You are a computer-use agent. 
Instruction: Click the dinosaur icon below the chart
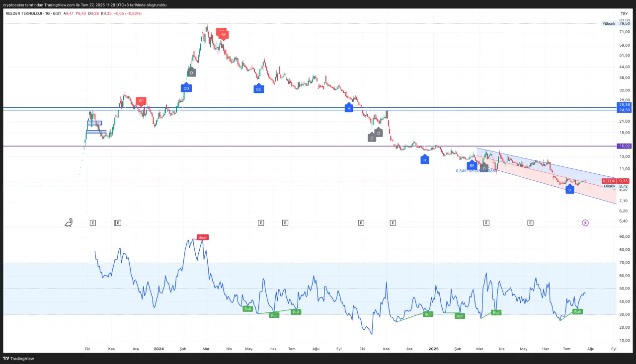pyautogui.click(x=69, y=223)
